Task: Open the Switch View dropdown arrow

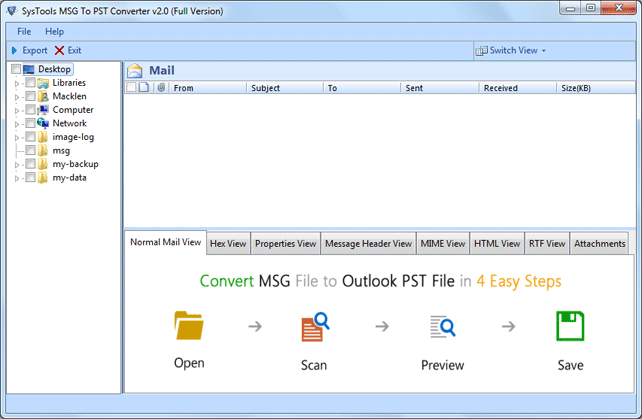Action: coord(544,51)
